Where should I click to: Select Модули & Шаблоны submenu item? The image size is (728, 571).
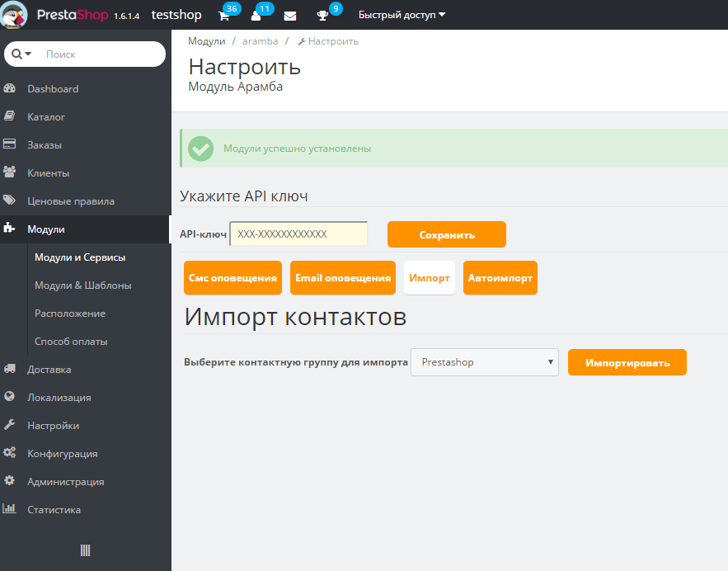click(x=83, y=285)
